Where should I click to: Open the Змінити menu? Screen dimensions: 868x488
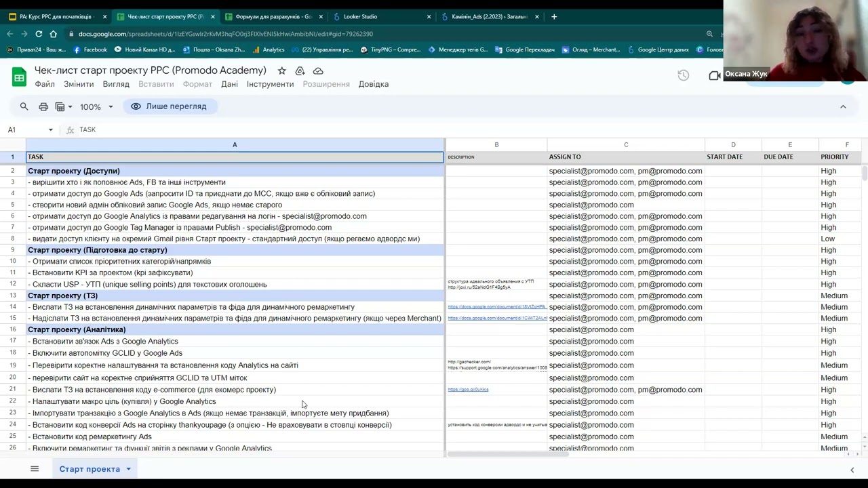click(79, 84)
